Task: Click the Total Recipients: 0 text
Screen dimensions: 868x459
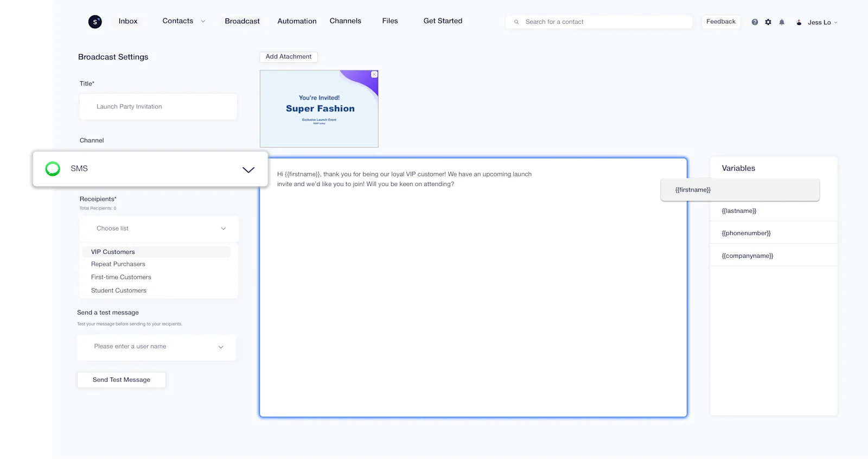Action: [x=98, y=208]
